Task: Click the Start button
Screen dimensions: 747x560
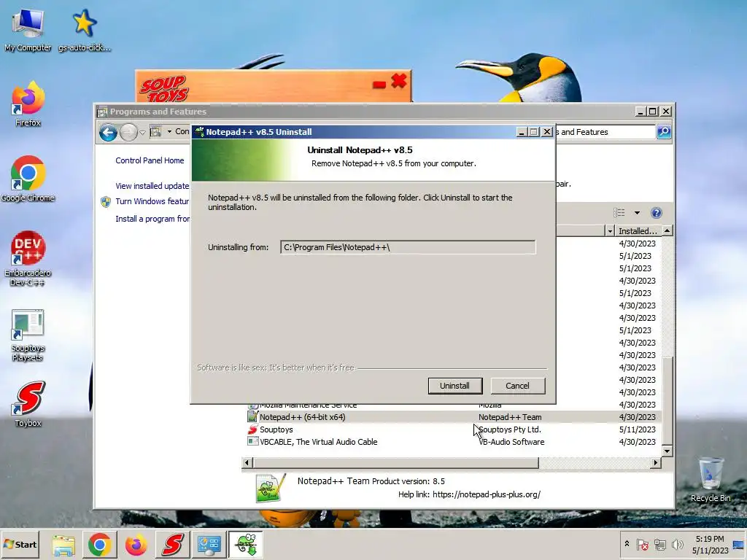Action: (20, 544)
